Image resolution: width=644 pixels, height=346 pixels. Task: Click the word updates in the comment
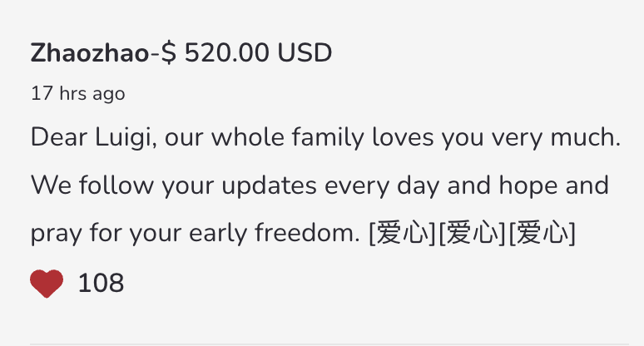pos(269,185)
